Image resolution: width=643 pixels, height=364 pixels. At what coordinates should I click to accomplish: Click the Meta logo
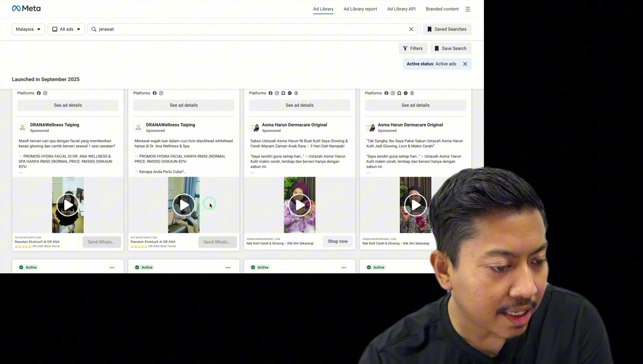tap(26, 8)
